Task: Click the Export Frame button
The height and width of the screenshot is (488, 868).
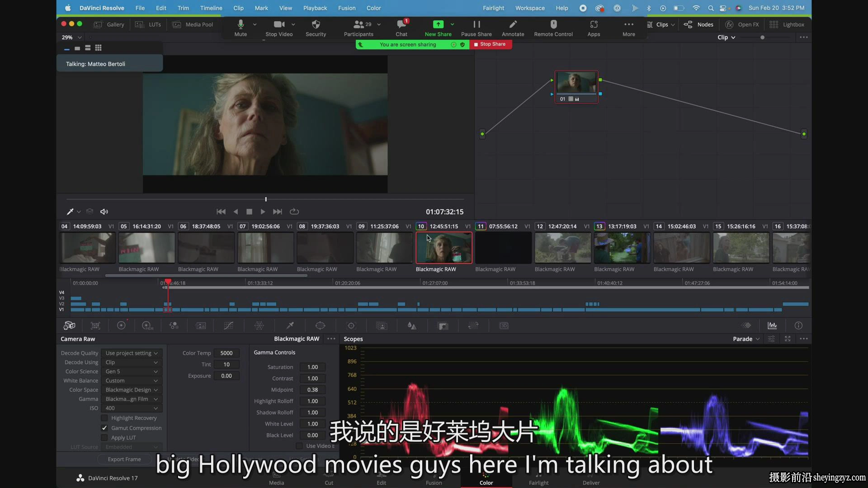Action: (x=124, y=459)
